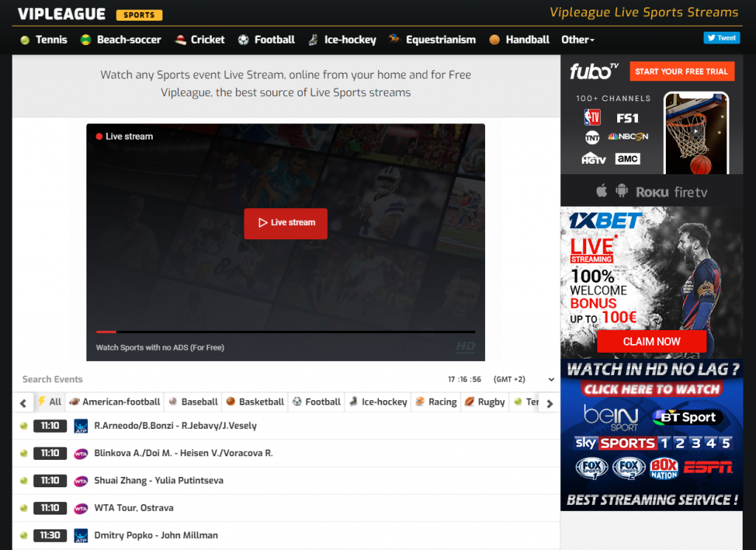Click the video progress bar
756x550 pixels.
(x=286, y=331)
